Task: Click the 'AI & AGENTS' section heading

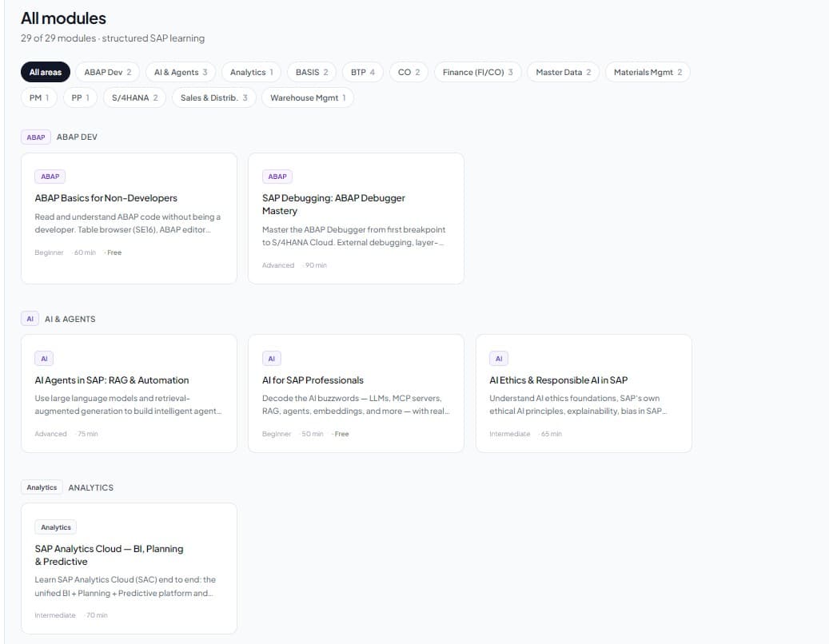Action: click(x=70, y=319)
